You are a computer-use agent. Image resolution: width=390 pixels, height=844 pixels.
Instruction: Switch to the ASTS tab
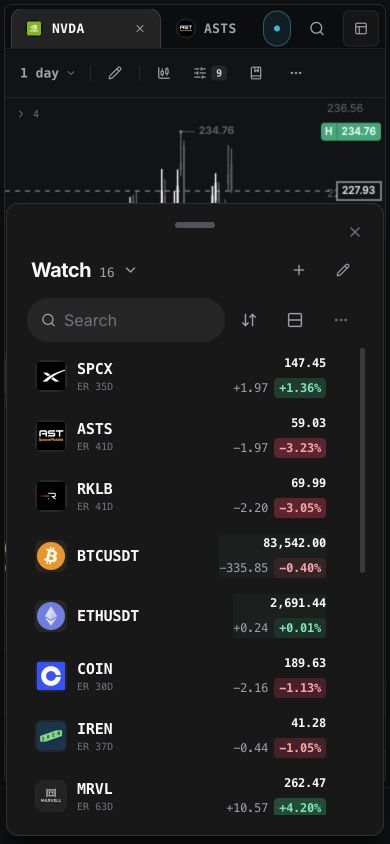coord(207,29)
